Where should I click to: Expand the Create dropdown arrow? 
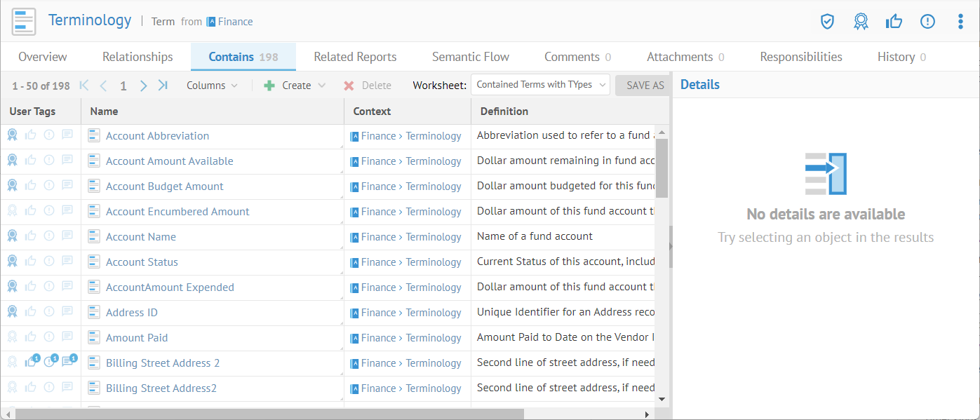point(322,86)
